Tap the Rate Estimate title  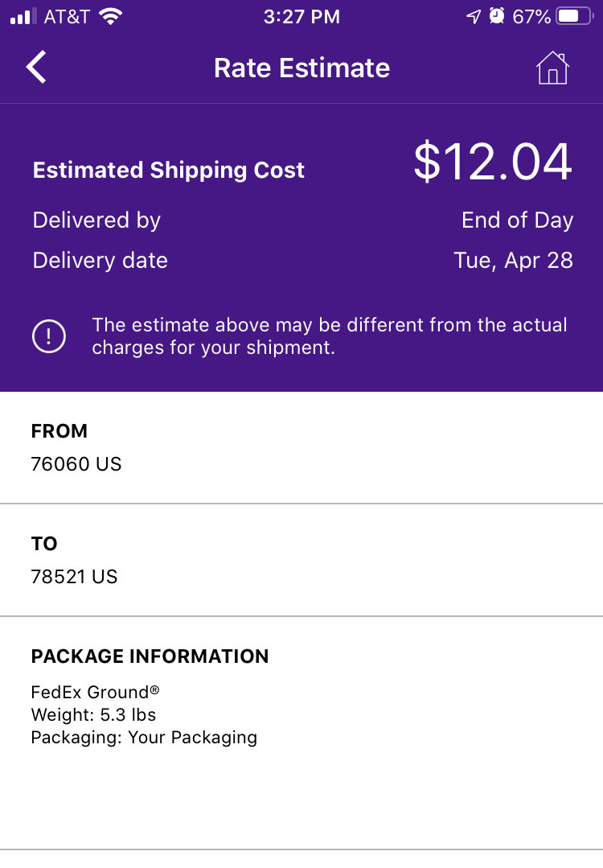(x=302, y=68)
